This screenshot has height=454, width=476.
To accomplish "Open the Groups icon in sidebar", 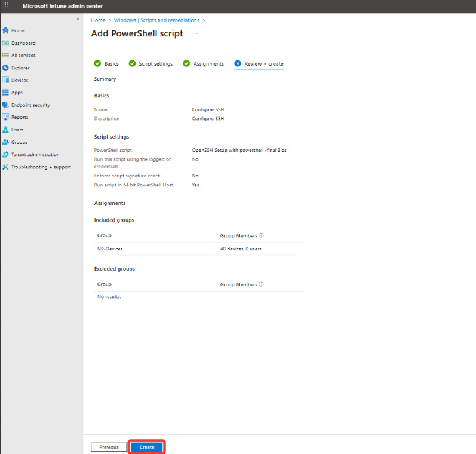I will 5,142.
